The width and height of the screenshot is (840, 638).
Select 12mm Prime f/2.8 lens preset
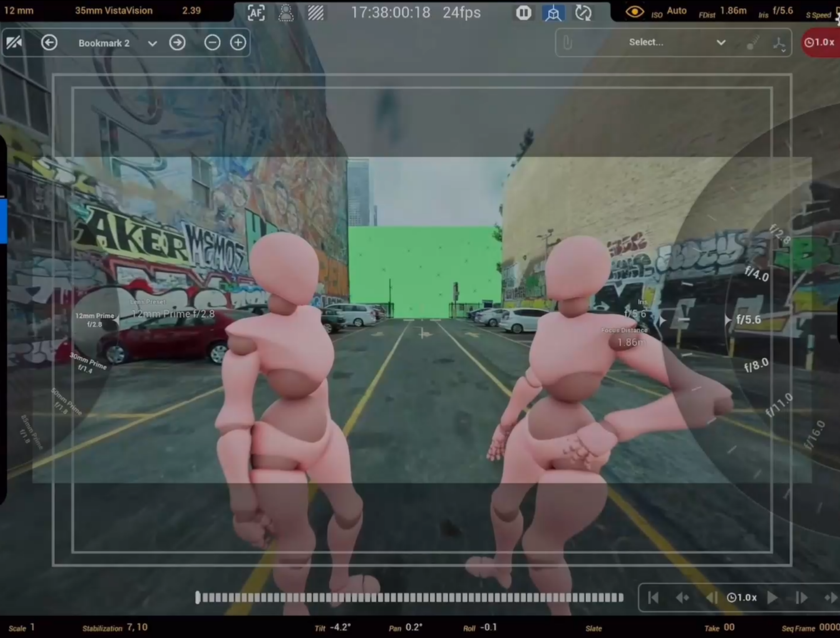[x=95, y=320]
